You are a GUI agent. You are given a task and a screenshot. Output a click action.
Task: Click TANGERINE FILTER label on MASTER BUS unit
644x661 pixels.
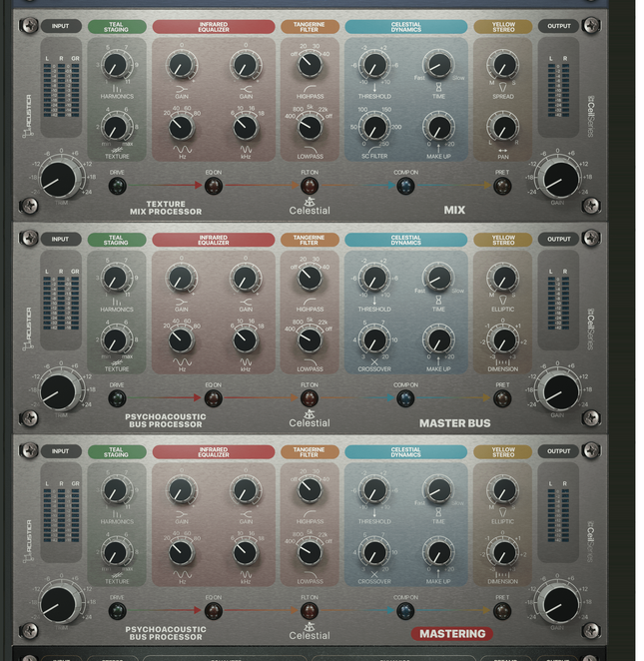[x=310, y=240]
